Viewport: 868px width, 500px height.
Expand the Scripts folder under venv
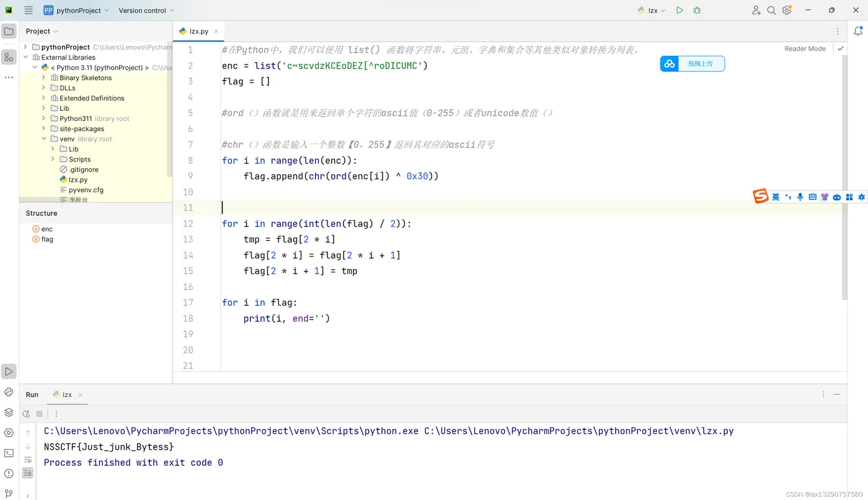tap(53, 159)
